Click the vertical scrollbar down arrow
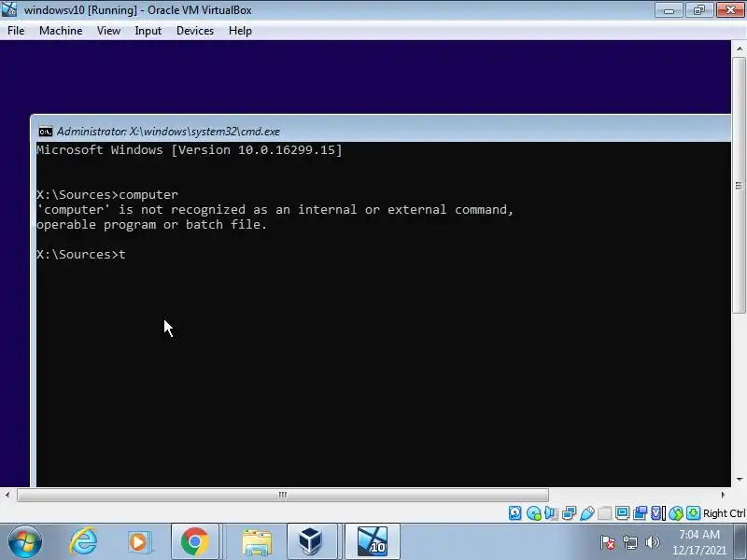The image size is (747, 560). [739, 479]
